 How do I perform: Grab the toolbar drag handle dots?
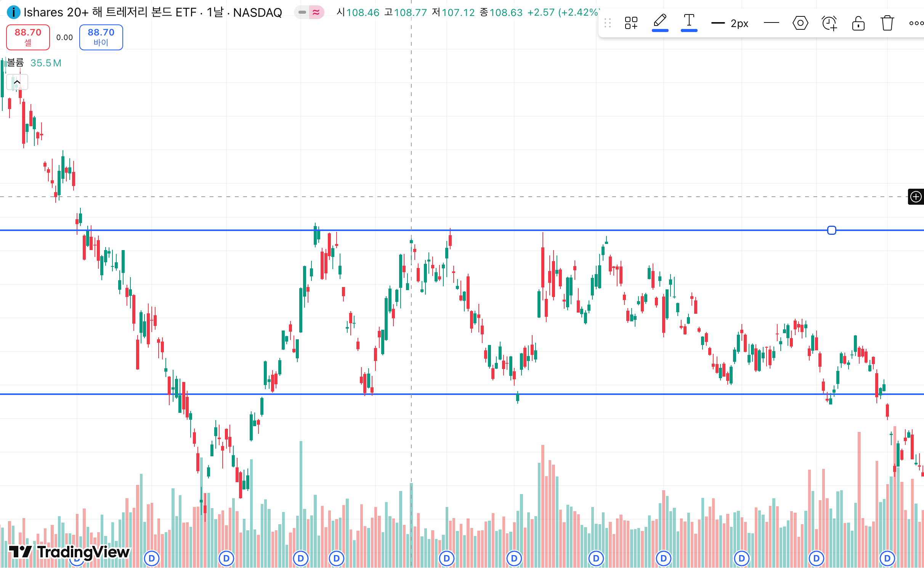pyautogui.click(x=608, y=23)
